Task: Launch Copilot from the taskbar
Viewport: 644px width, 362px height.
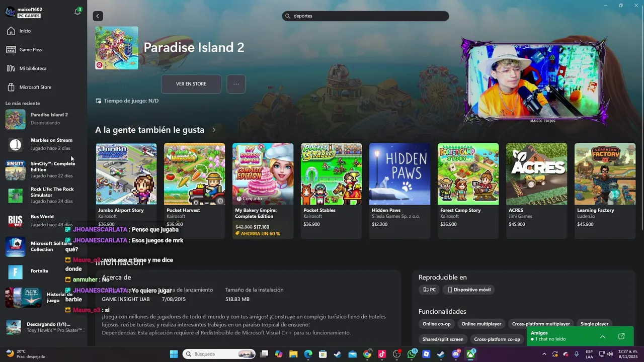Action: click(x=279, y=354)
